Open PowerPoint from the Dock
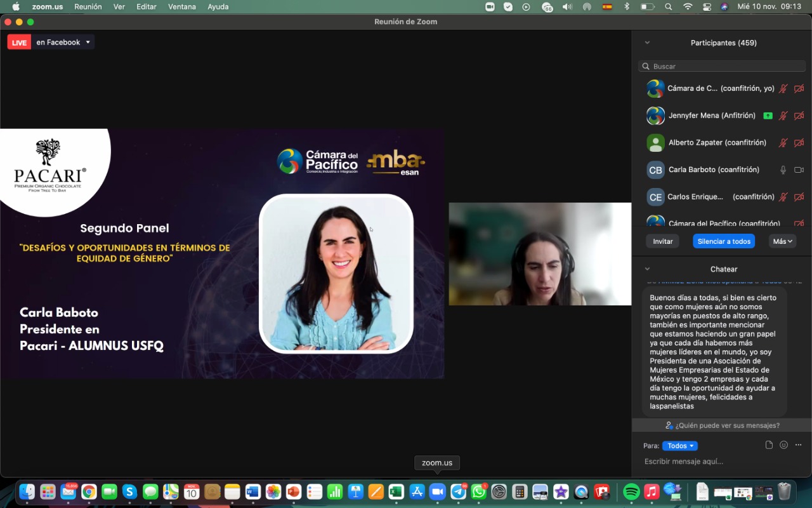The height and width of the screenshot is (508, 812). 293,491
